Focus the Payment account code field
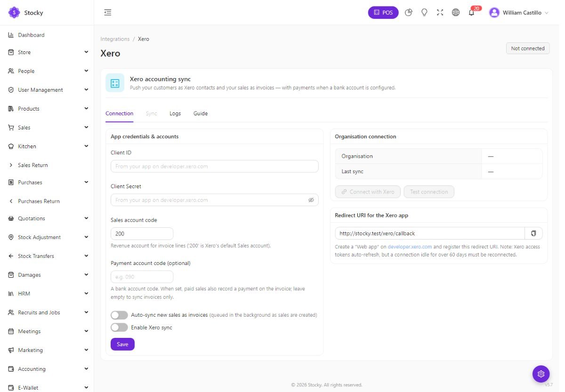565x392 pixels. [x=142, y=277]
